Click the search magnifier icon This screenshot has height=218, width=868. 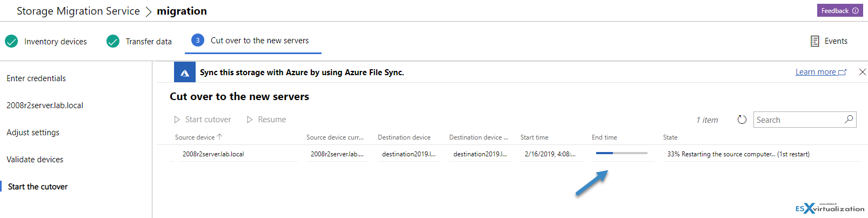849,119
